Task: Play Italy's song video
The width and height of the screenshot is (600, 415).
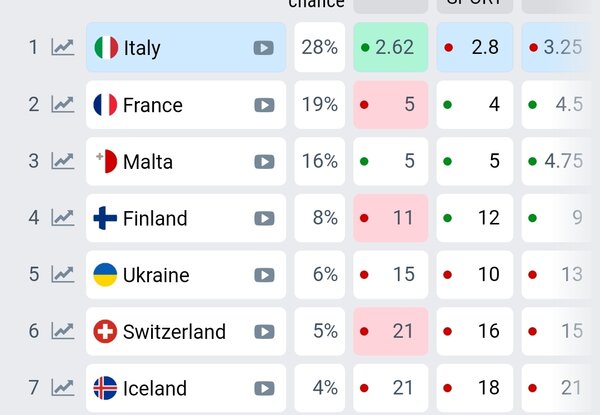Action: coord(264,47)
